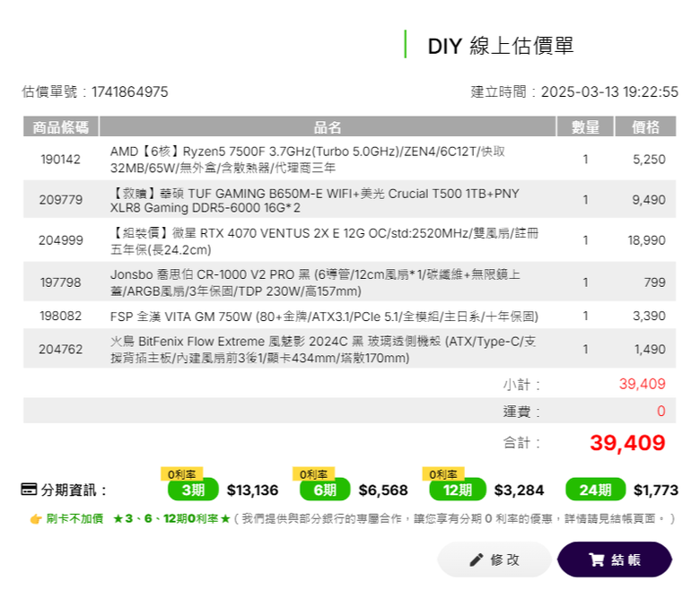Click the 小計 label
700x599 pixels.
click(x=522, y=385)
